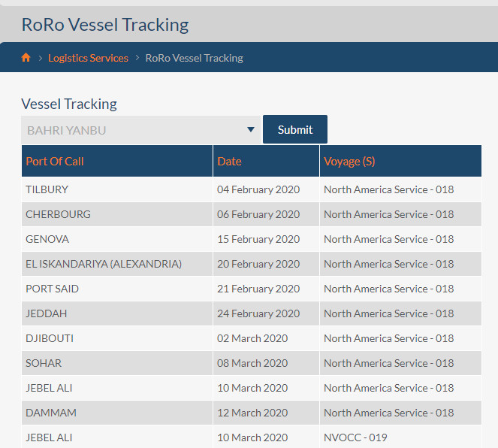Select the SOHAR port row
This screenshot has width=498, height=448.
point(252,363)
